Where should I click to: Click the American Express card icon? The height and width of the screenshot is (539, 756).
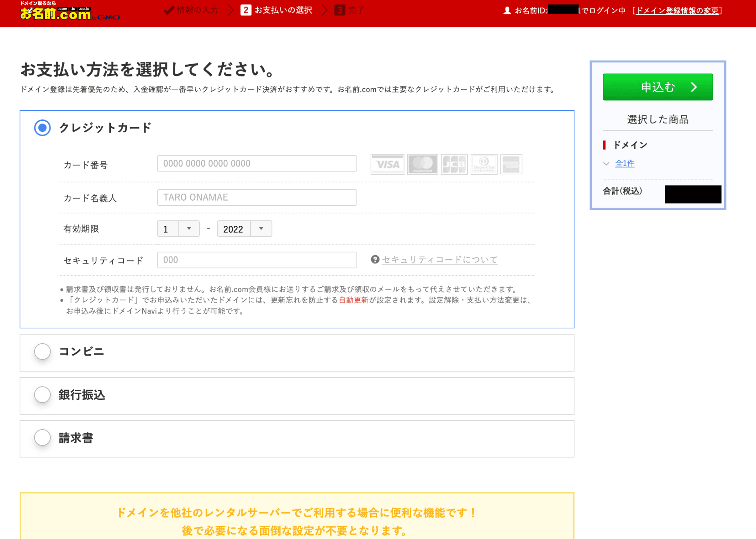pos(512,164)
